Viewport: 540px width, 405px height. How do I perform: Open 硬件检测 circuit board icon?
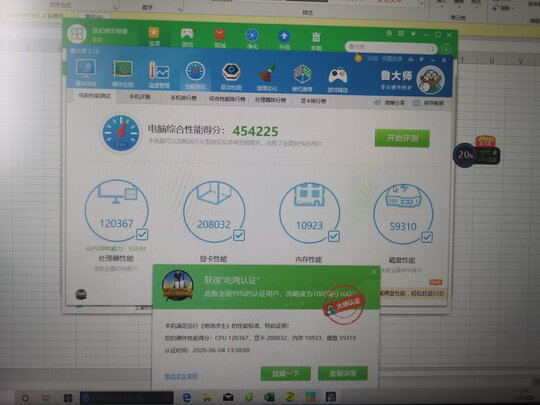(123, 70)
